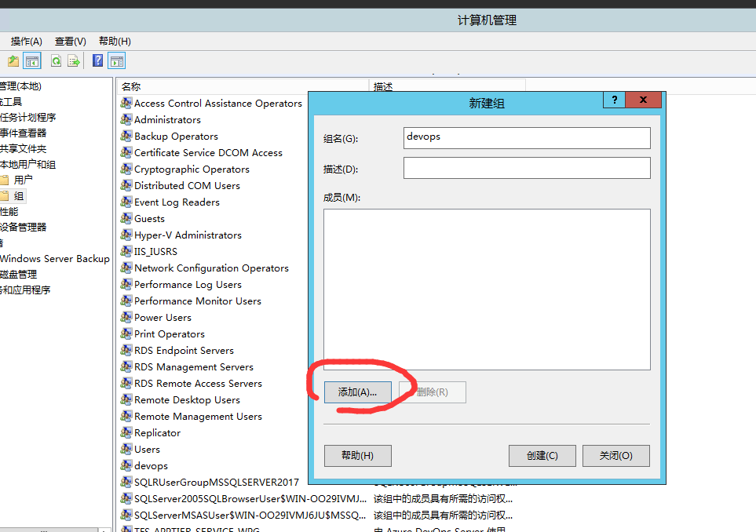This screenshot has width=756, height=532.
Task: Toggle the Show/Hide Console Tree toolbar icon
Action: (32, 61)
